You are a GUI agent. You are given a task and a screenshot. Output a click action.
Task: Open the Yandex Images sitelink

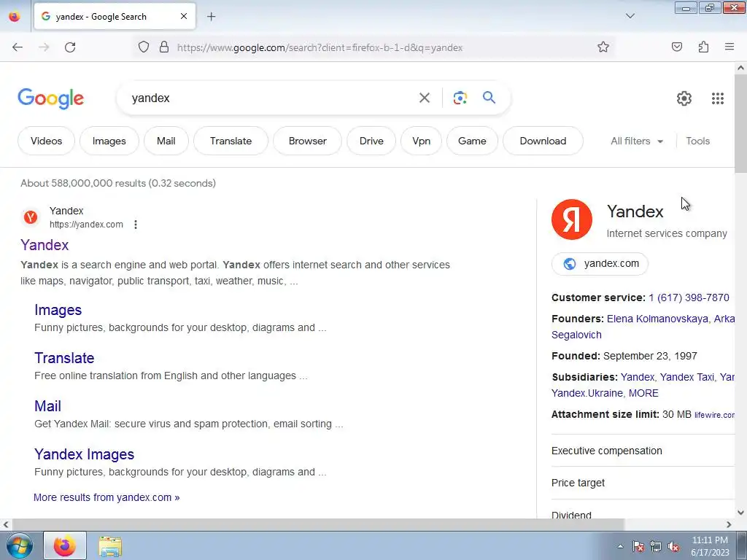point(85,454)
